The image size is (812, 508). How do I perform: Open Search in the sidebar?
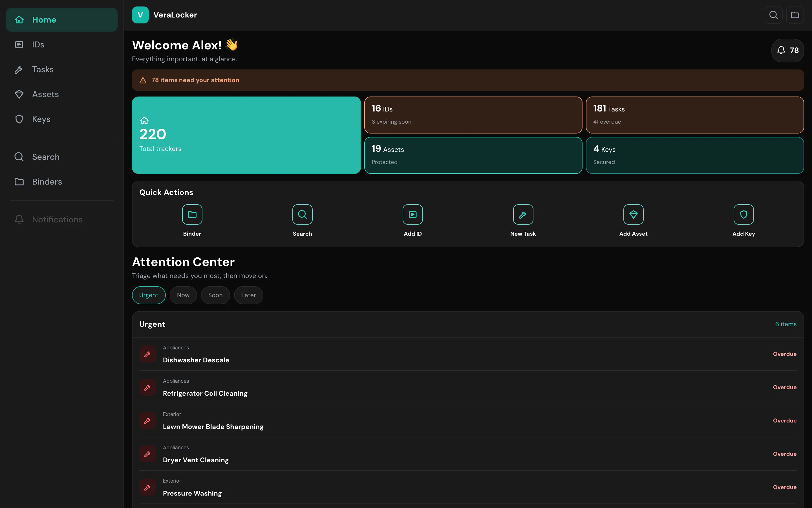(x=62, y=157)
